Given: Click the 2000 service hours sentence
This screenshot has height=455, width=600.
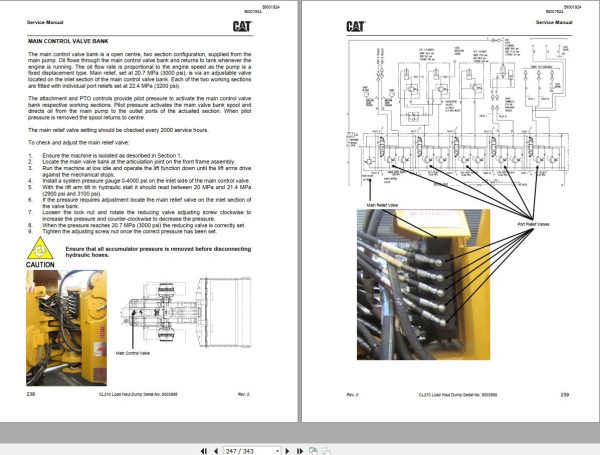Looking at the screenshot, I should (x=118, y=130).
